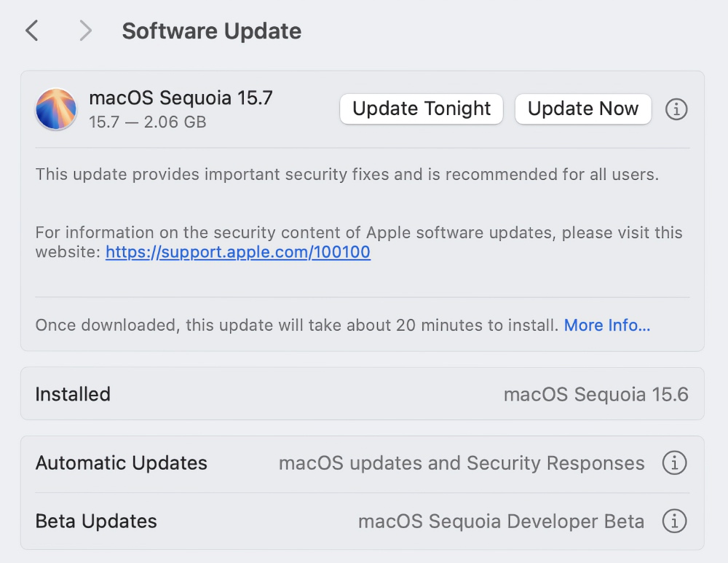
Task: Click the Installed row label
Action: 73,394
